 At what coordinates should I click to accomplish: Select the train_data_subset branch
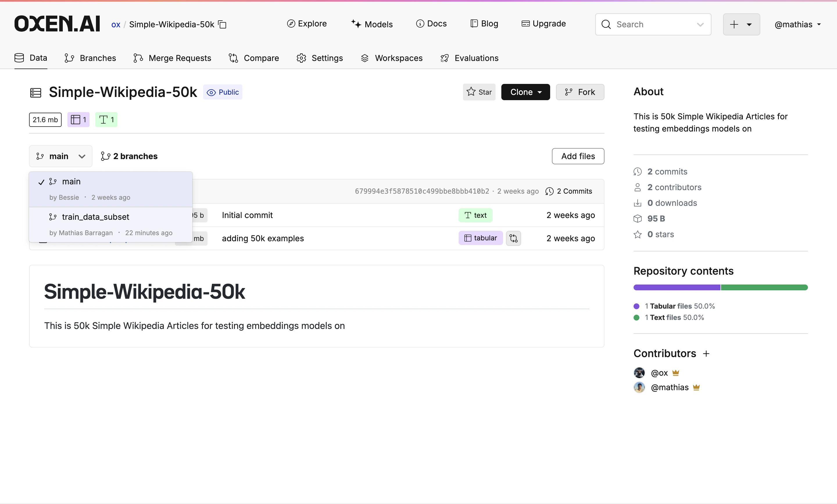pos(95,217)
